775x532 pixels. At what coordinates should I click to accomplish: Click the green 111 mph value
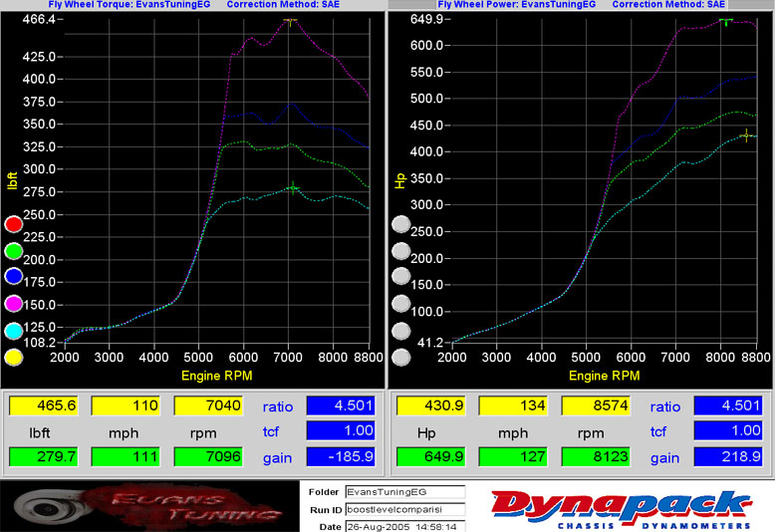click(x=126, y=456)
